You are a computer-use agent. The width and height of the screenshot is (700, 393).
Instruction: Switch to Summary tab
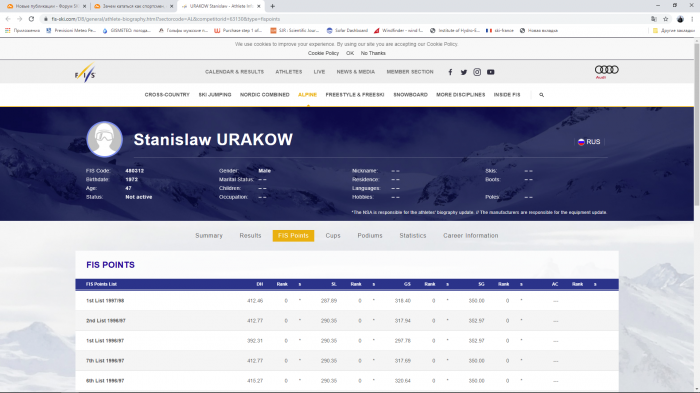(x=209, y=235)
